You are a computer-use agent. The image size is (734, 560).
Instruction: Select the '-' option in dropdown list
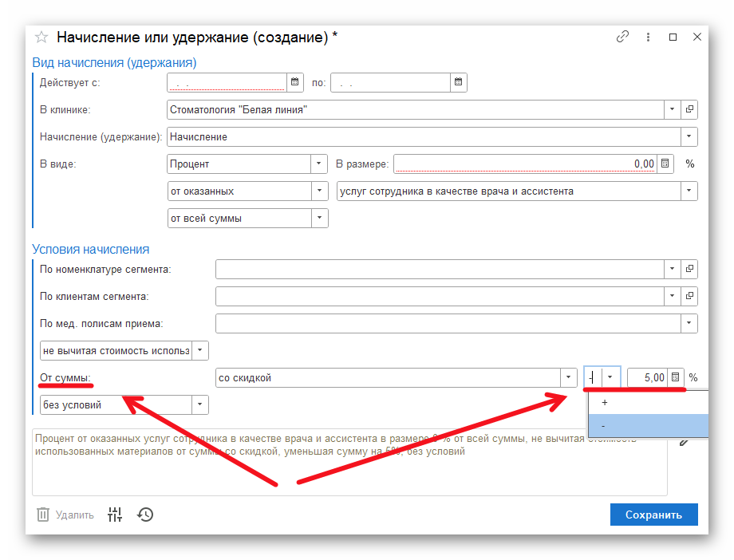pos(647,426)
